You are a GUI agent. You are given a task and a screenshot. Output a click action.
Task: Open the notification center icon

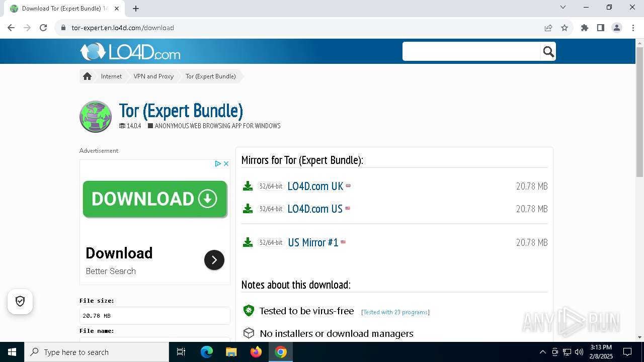627,352
